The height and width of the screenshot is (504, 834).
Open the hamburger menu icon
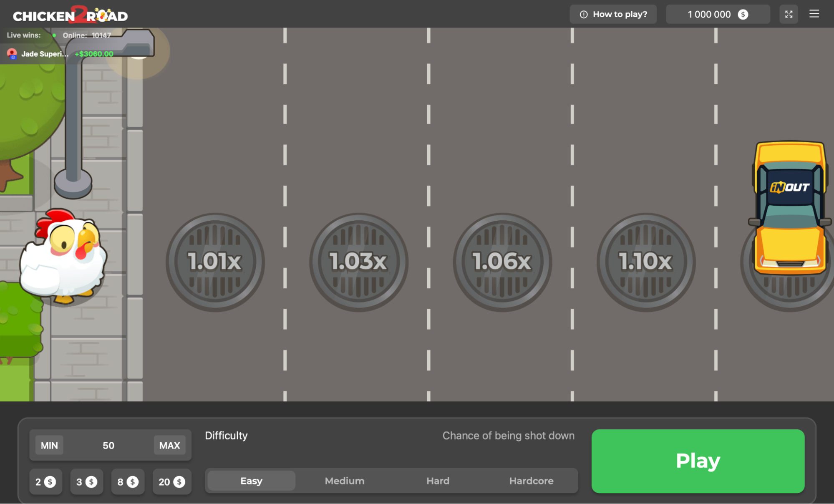pos(814,14)
